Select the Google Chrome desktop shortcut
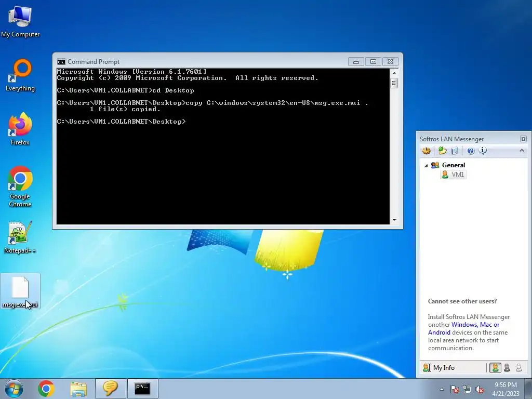The image size is (532, 399). click(x=20, y=187)
